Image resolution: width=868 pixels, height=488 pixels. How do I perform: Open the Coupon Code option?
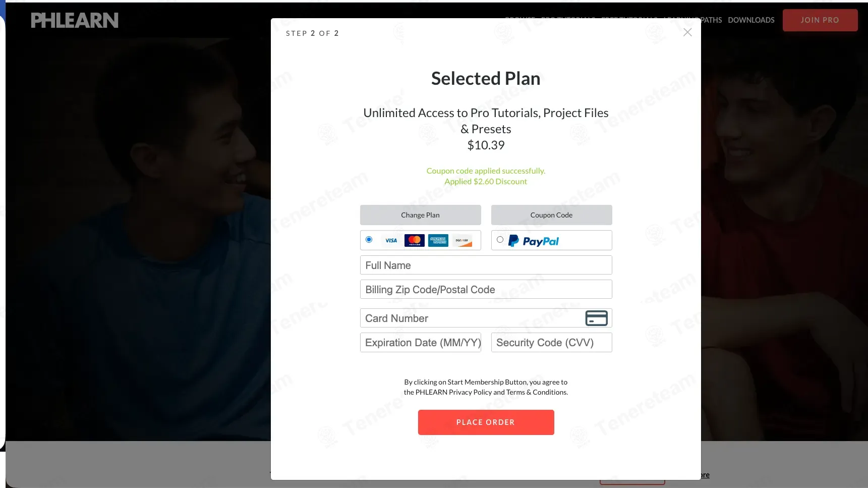pyautogui.click(x=552, y=215)
